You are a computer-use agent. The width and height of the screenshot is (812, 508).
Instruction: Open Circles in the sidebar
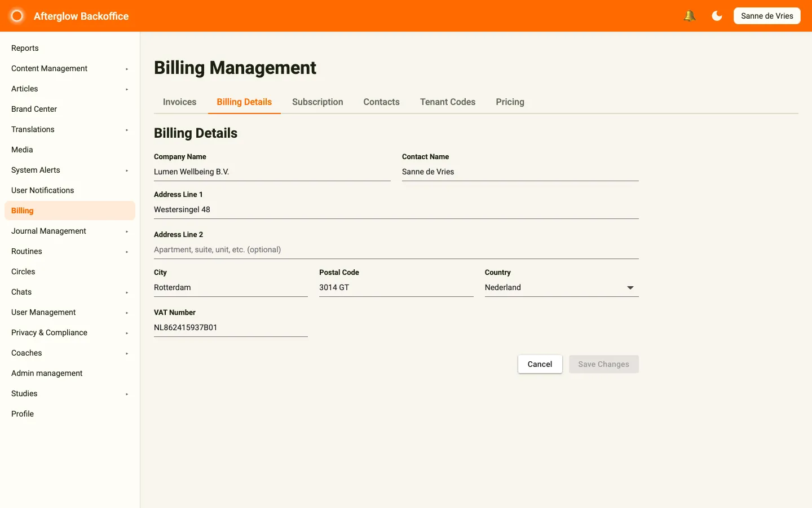[x=70, y=271]
